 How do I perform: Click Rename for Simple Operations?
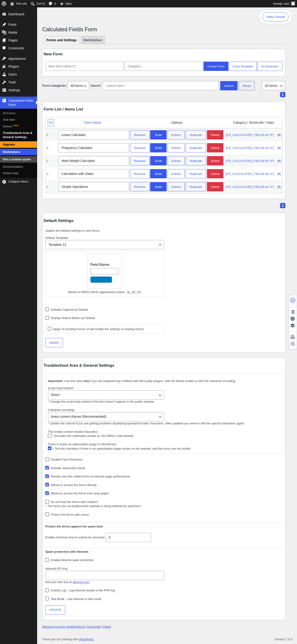(140, 187)
